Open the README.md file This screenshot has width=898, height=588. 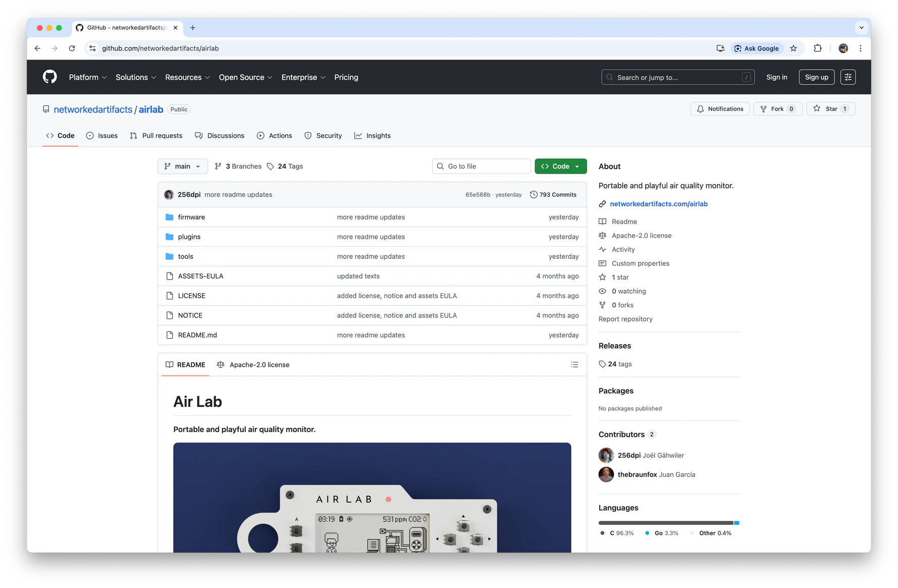pyautogui.click(x=197, y=335)
